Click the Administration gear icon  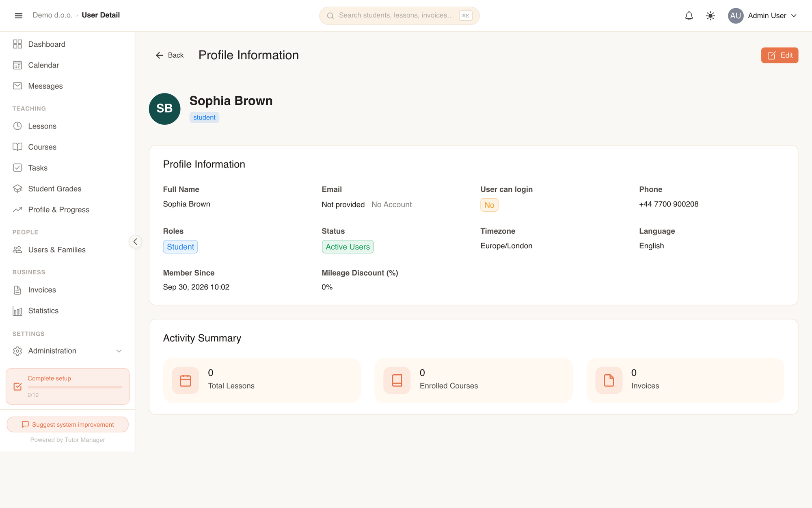pos(17,351)
